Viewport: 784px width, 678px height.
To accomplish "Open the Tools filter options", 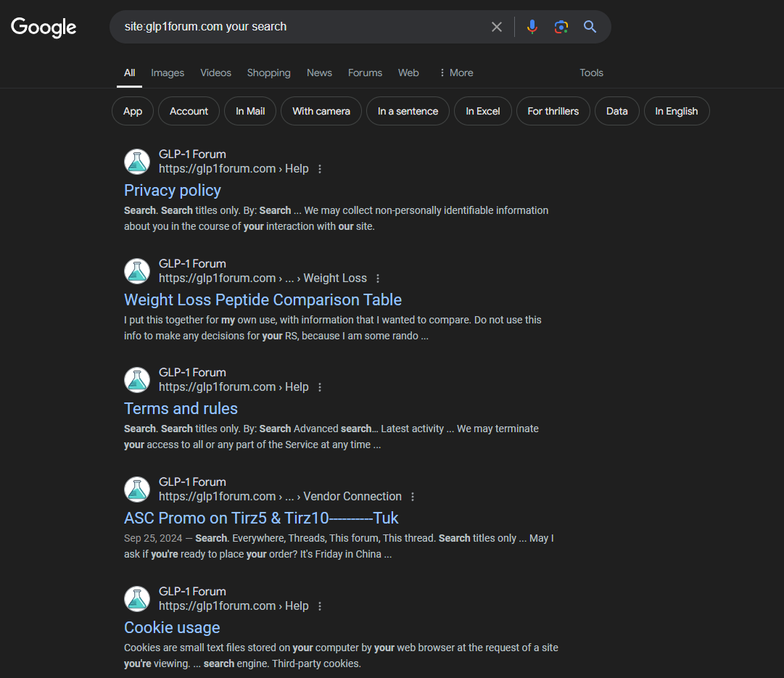I will pyautogui.click(x=592, y=73).
